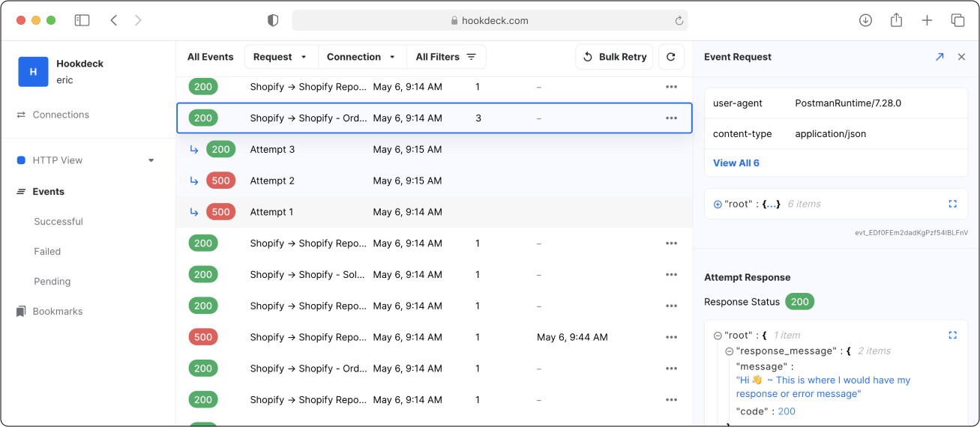The image size is (980, 427).
Task: Go back using the browser back arrow
Action: click(114, 20)
